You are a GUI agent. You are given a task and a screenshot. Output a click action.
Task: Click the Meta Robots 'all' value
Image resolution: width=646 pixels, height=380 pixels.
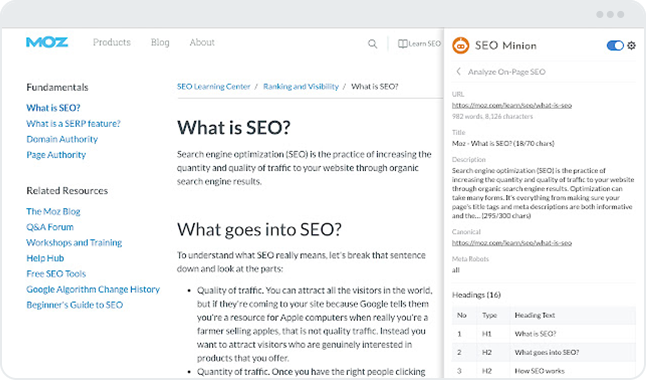click(455, 270)
